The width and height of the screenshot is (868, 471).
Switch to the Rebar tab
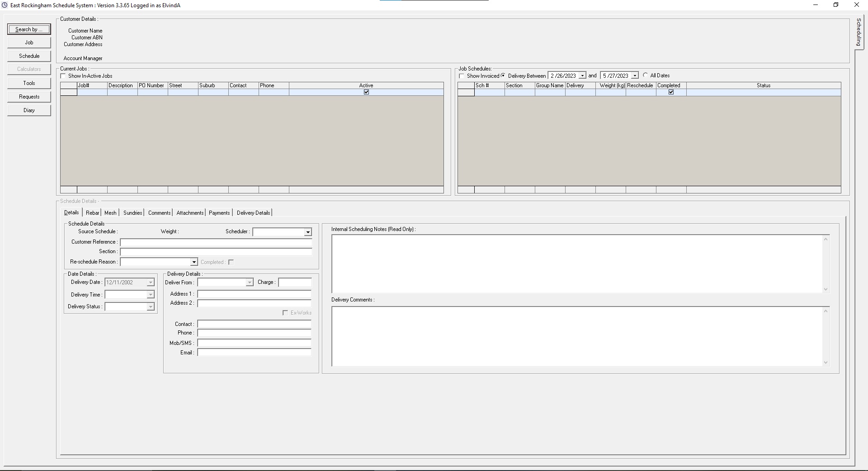click(x=92, y=212)
